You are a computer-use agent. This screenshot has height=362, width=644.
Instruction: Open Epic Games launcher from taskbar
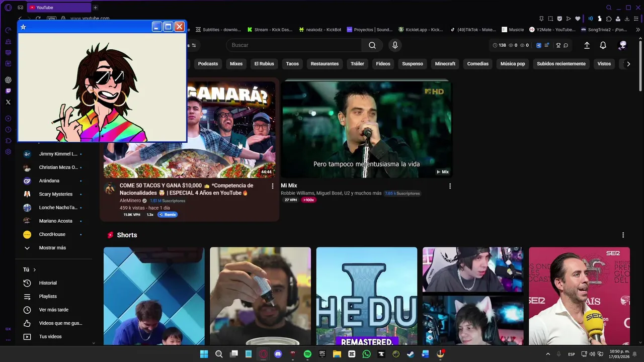click(x=322, y=354)
